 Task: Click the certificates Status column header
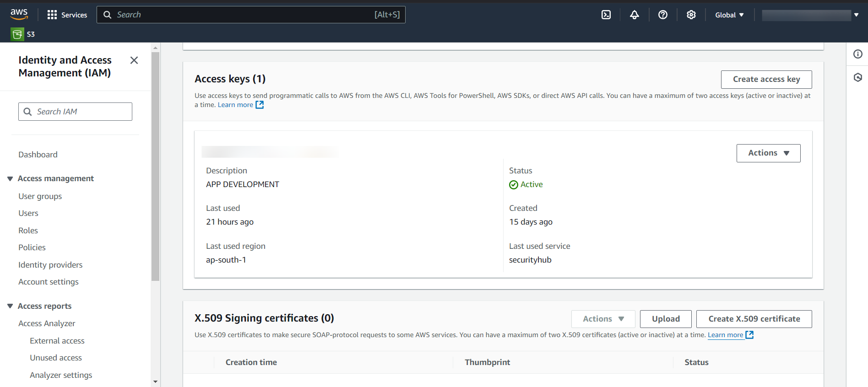(x=696, y=362)
